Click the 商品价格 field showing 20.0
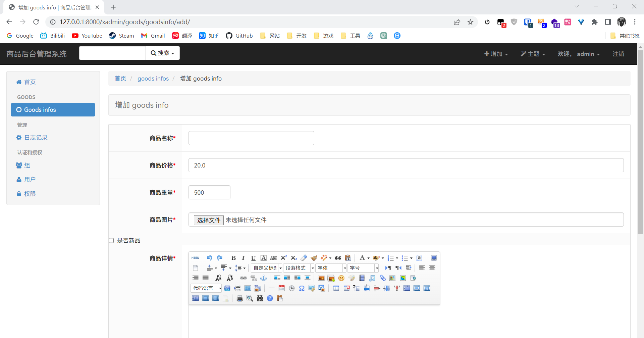The height and width of the screenshot is (338, 644). (x=406, y=165)
